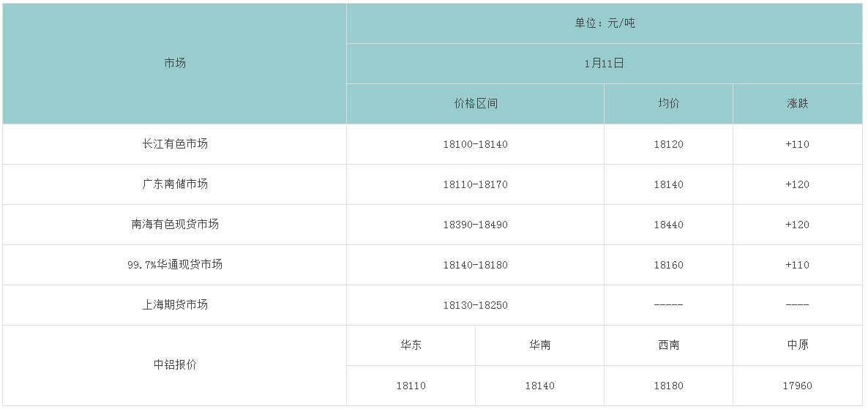Click the 市场 column header cell
The image size is (868, 409).
tap(175, 64)
